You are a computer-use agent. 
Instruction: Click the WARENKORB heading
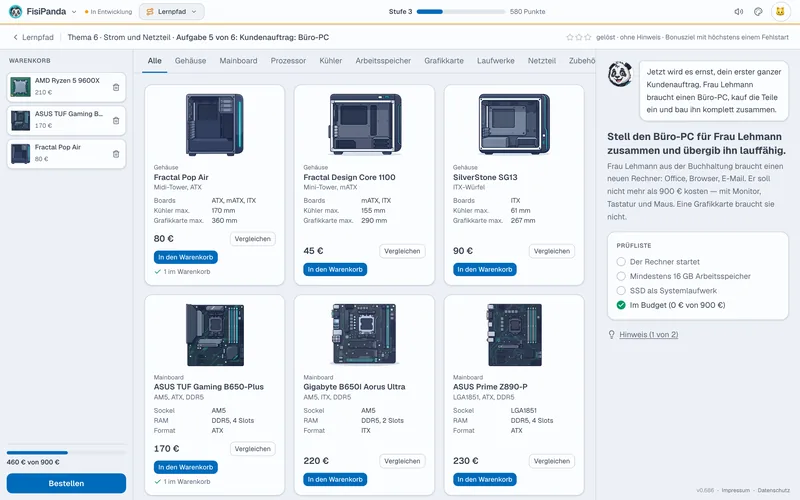click(30, 60)
